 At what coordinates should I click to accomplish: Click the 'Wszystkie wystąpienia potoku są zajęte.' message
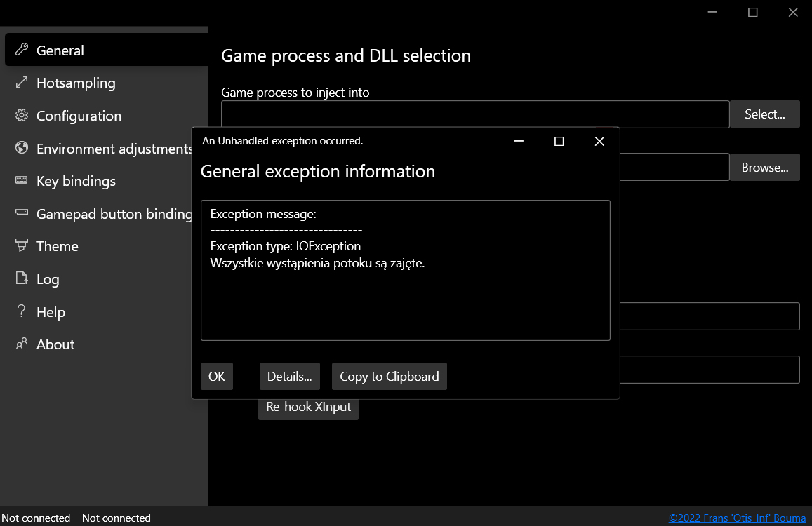[x=317, y=263]
